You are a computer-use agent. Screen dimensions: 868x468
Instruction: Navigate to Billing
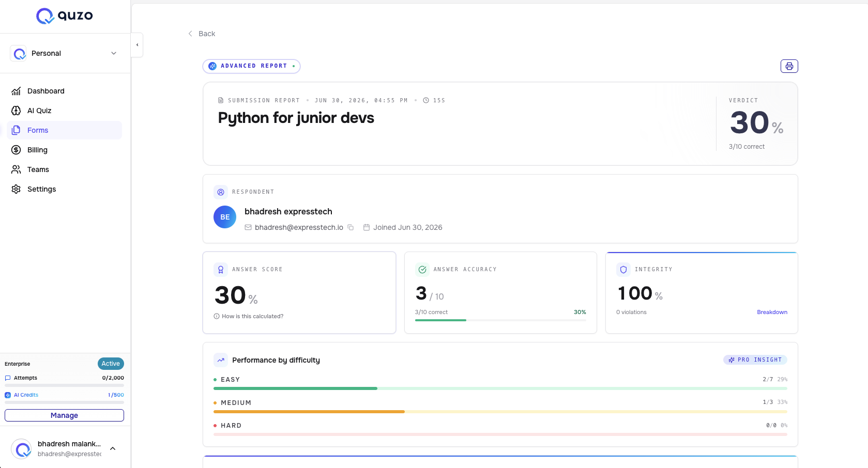click(64, 150)
